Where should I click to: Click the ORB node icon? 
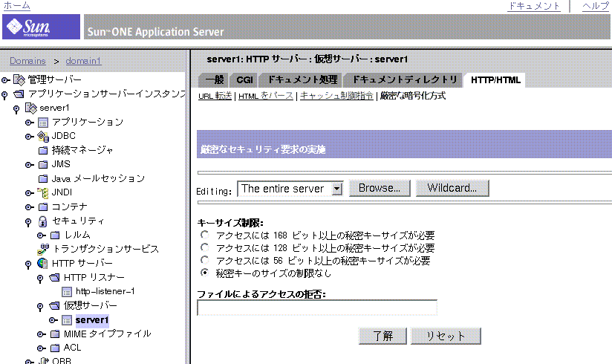[x=43, y=361]
